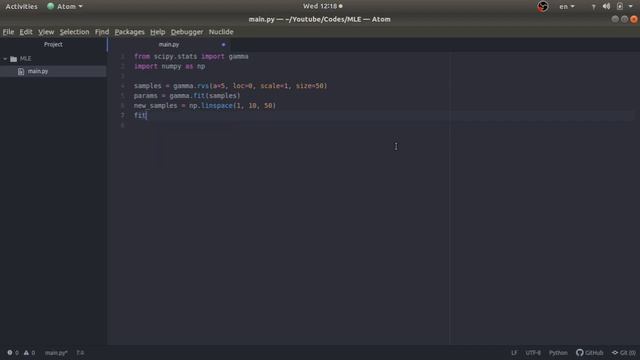
Task: Click the 'params = gamma.fit(samples)' line
Action: click(x=187, y=96)
